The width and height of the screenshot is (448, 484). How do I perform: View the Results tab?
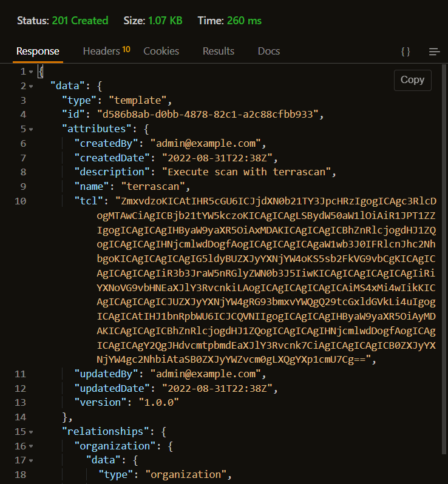point(219,51)
